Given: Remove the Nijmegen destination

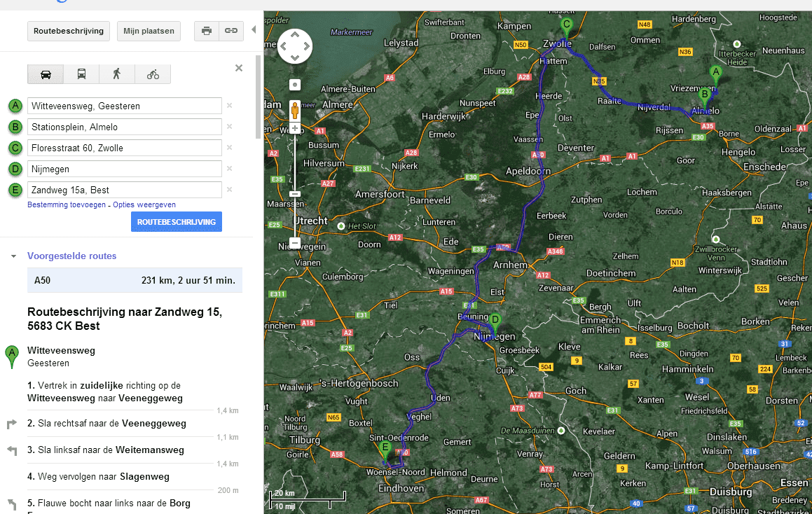Looking at the screenshot, I should coord(229,169).
